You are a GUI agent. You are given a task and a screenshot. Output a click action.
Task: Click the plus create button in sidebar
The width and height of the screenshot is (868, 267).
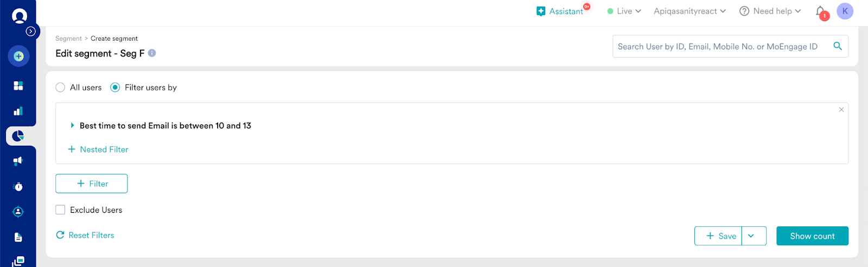[x=18, y=56]
